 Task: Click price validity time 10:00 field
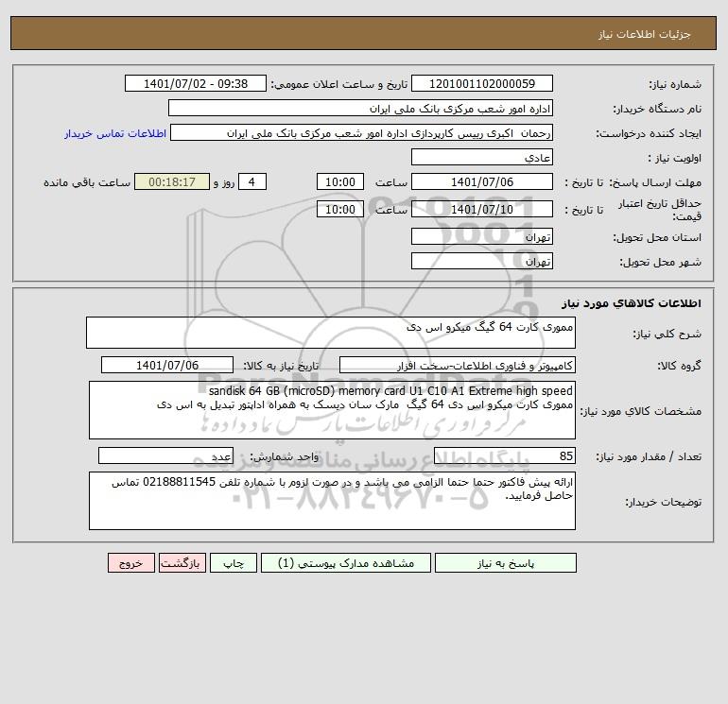[x=339, y=209]
